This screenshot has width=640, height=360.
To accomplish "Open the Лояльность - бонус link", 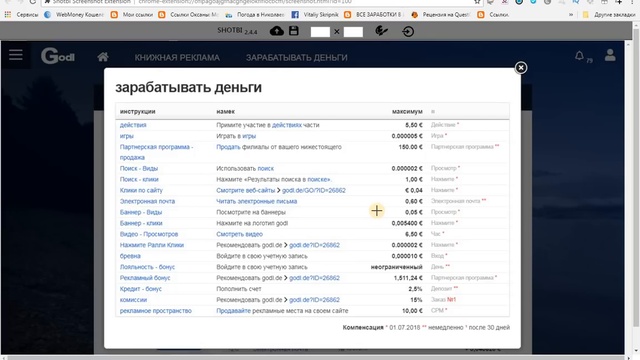I will 147,267.
